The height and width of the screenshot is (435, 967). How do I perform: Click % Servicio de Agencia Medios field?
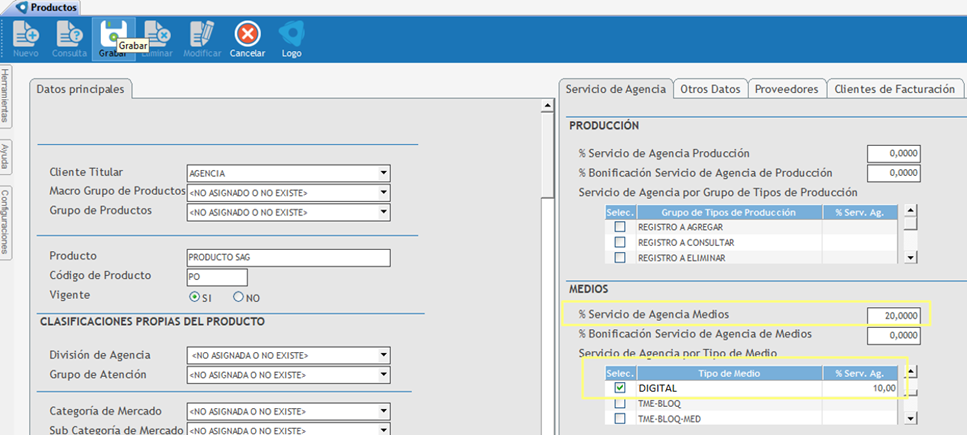pyautogui.click(x=894, y=315)
